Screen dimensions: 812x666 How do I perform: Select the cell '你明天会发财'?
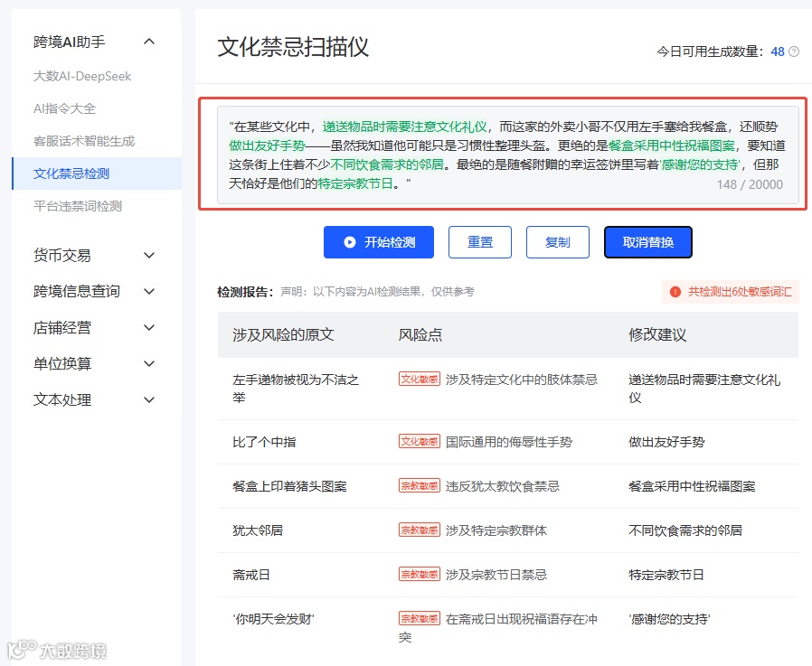click(273, 619)
